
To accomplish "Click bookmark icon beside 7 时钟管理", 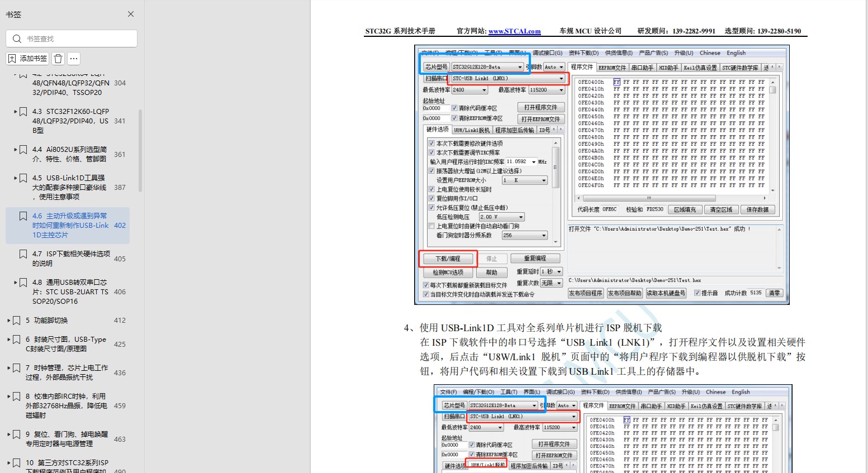I will (16, 368).
